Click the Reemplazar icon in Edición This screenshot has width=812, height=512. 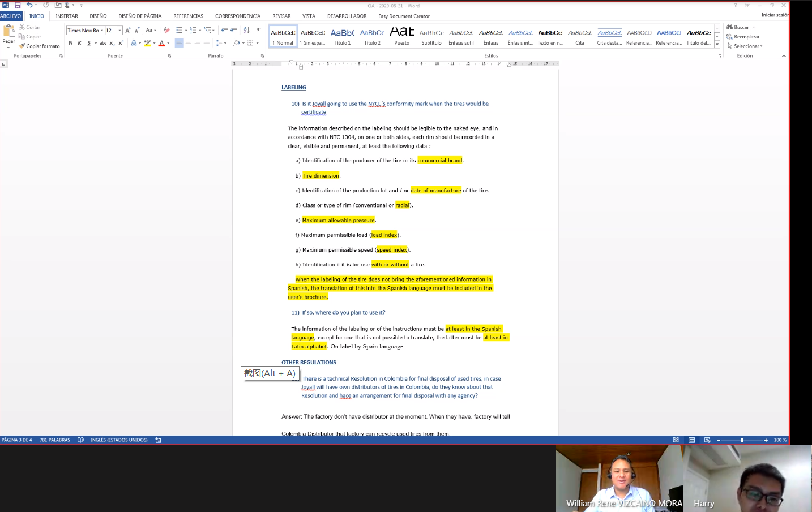click(730, 37)
